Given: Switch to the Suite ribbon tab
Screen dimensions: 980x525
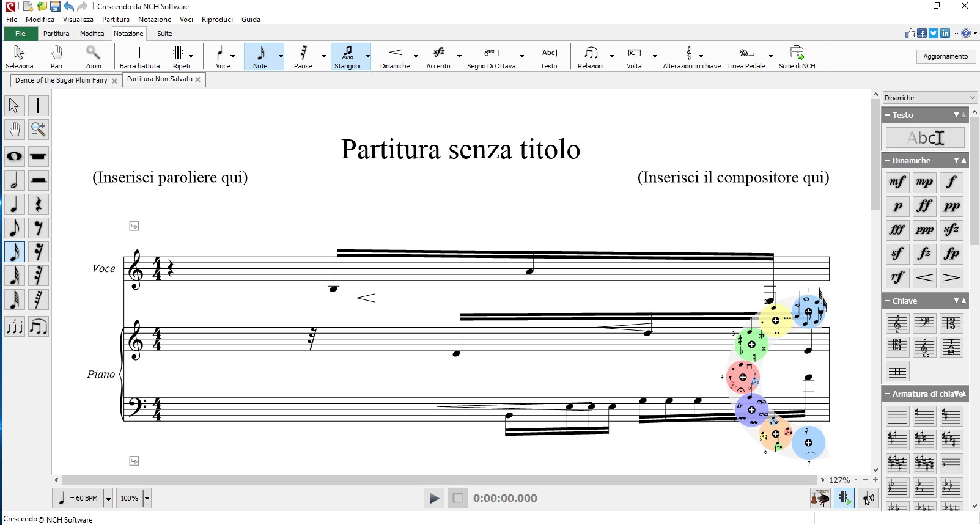Looking at the screenshot, I should 164,34.
